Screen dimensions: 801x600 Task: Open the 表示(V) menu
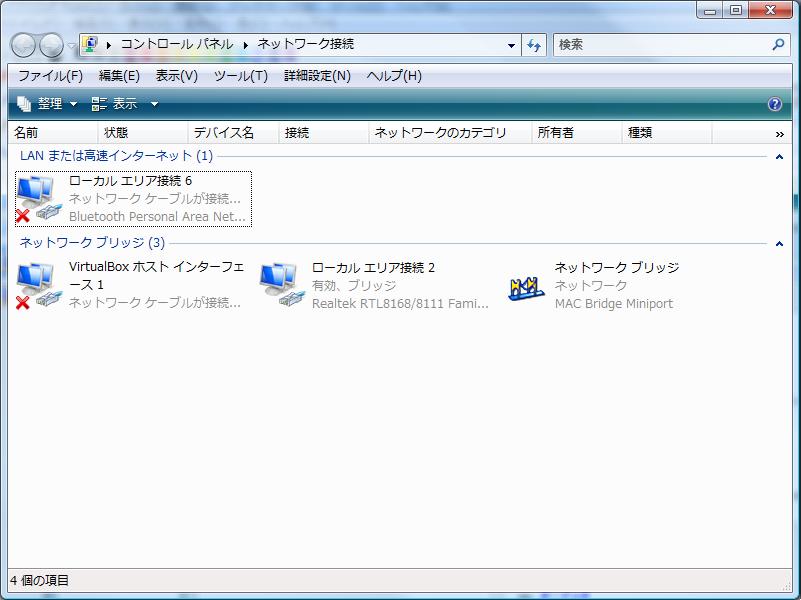(177, 76)
